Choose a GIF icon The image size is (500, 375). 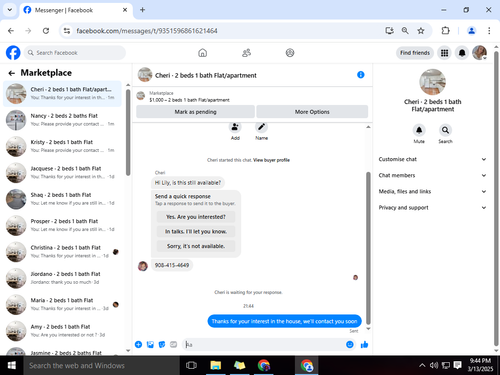point(173,344)
